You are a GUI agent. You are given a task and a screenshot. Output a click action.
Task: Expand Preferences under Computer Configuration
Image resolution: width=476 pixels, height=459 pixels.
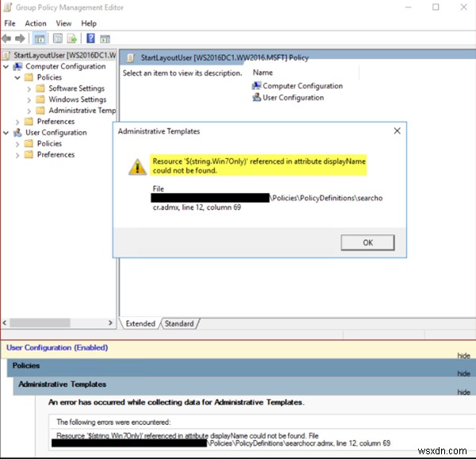tap(17, 121)
